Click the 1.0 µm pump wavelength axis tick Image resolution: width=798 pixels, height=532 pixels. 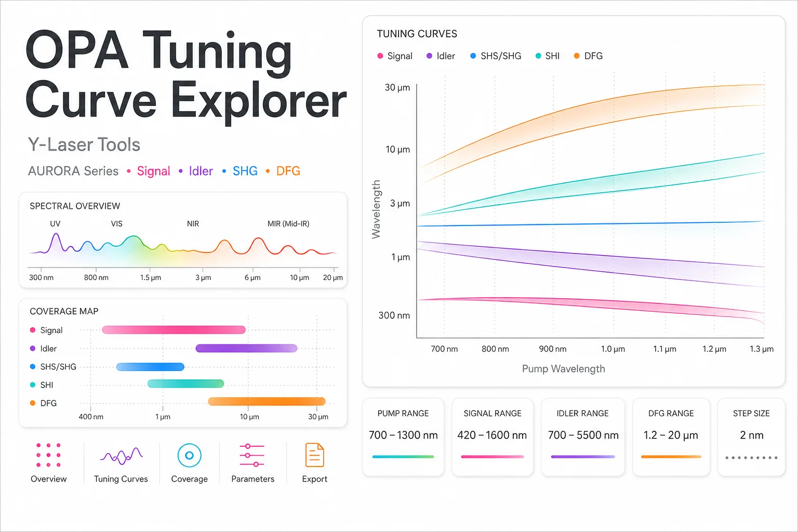pos(613,349)
